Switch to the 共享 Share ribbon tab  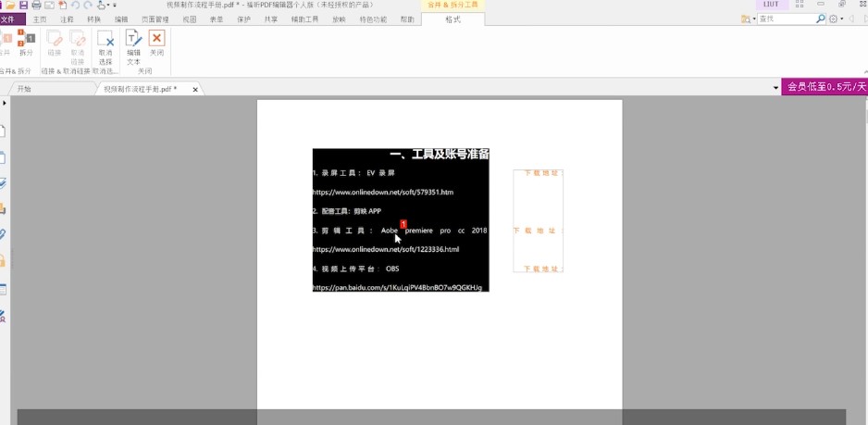pyautogui.click(x=271, y=19)
